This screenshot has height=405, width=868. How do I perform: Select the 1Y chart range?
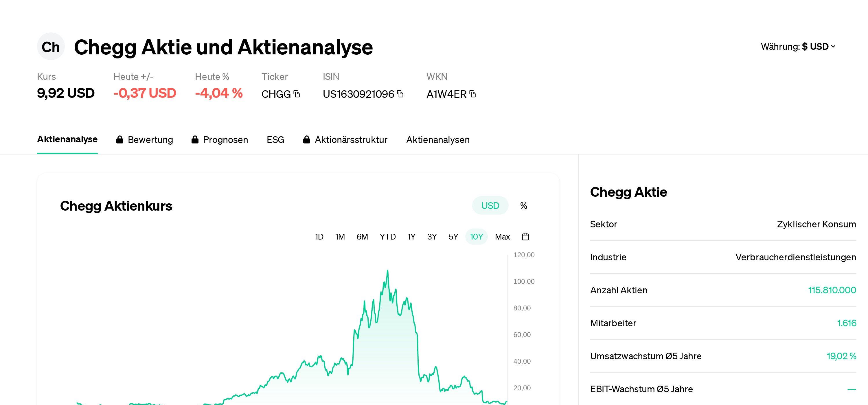[411, 237]
